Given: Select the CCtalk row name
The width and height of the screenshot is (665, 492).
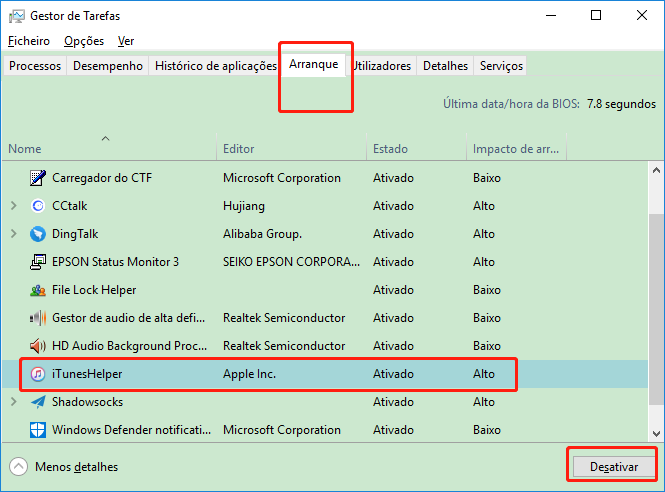Looking at the screenshot, I should pos(70,206).
